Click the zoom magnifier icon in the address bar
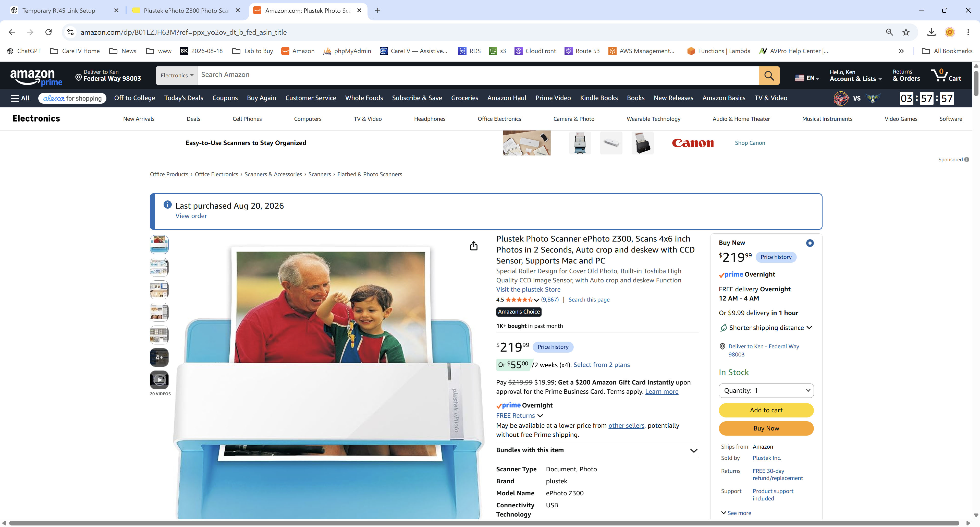This screenshot has width=980, height=527. pos(889,32)
